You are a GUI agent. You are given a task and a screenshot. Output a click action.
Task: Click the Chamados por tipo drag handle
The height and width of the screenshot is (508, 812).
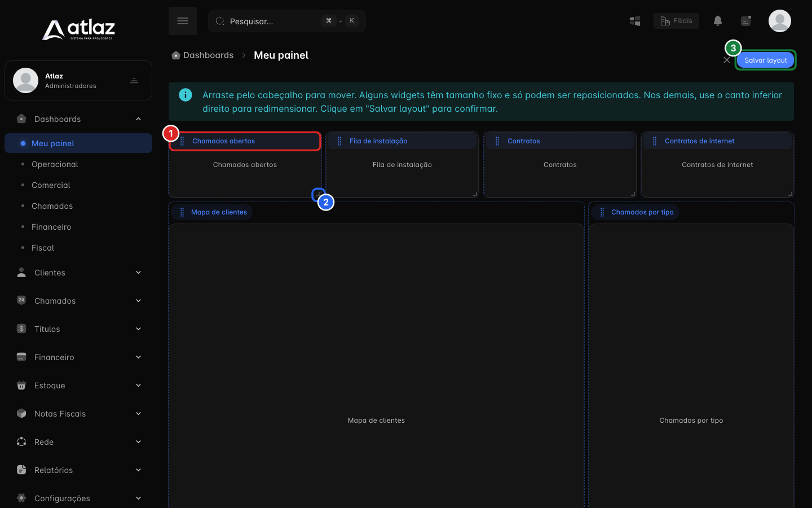(x=602, y=212)
